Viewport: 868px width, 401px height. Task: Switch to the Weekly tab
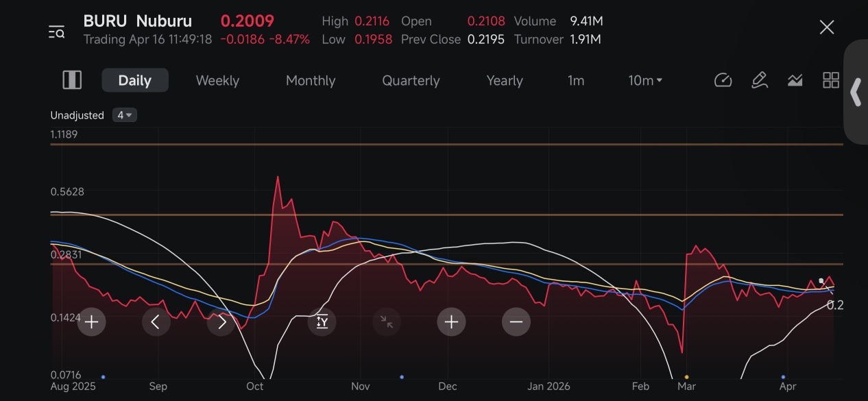pyautogui.click(x=217, y=80)
